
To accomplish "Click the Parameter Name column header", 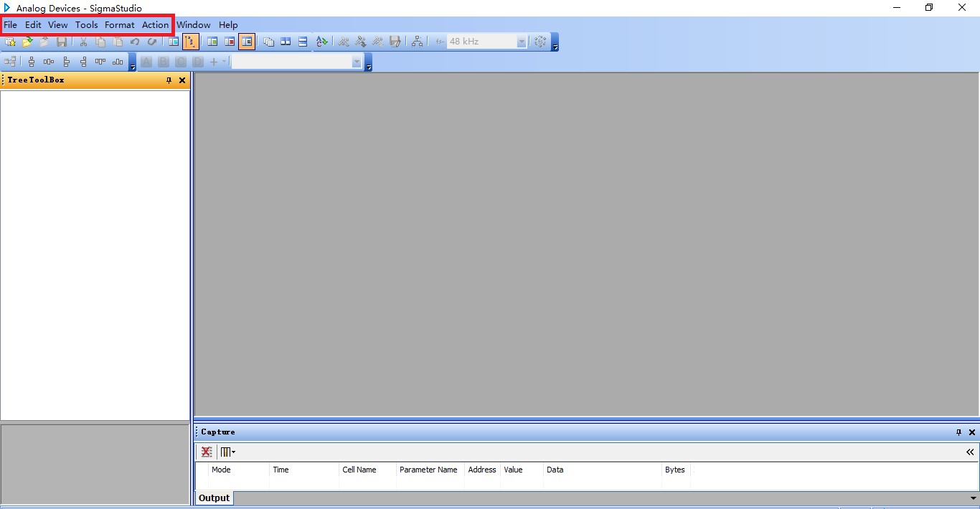I will [430, 470].
